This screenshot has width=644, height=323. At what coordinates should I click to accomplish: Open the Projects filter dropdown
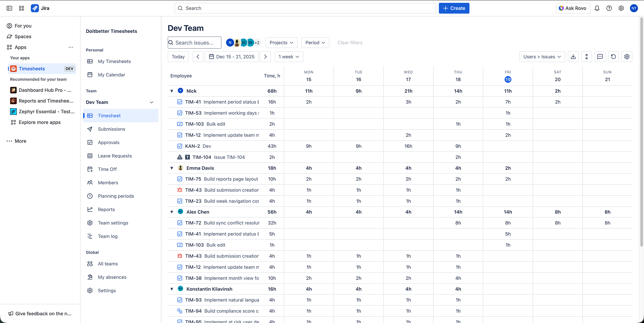(281, 43)
